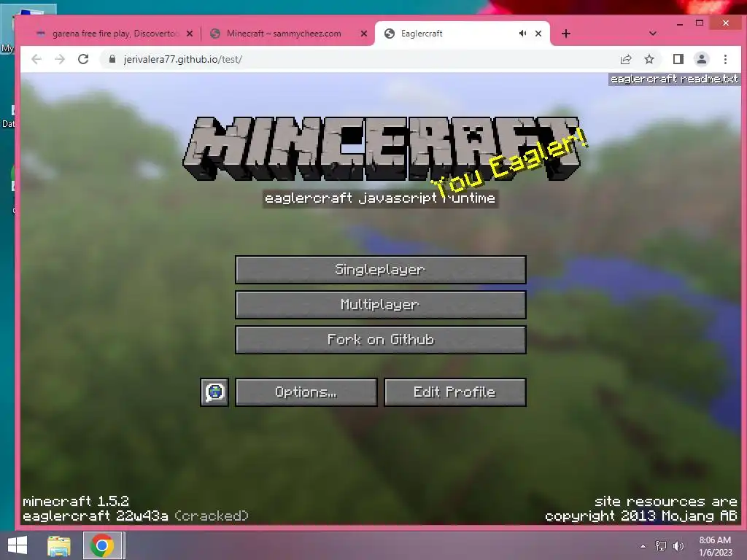Maximize the Chrome window
This screenshot has width=747, height=560.
[x=700, y=23]
